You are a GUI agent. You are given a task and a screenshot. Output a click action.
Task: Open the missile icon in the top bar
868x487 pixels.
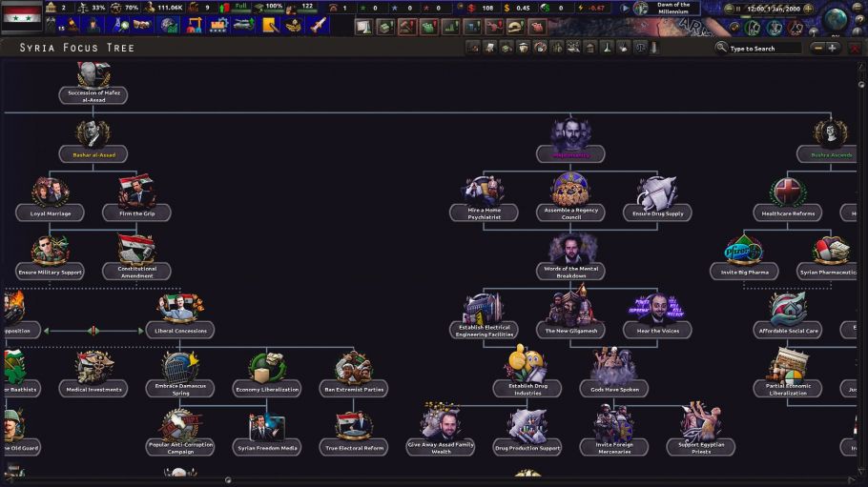(319, 26)
